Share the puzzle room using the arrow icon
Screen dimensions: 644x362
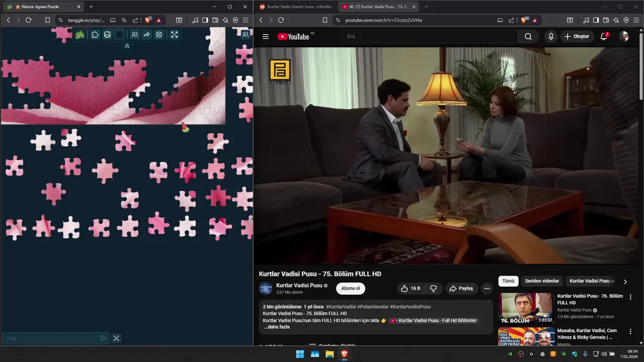147,35
